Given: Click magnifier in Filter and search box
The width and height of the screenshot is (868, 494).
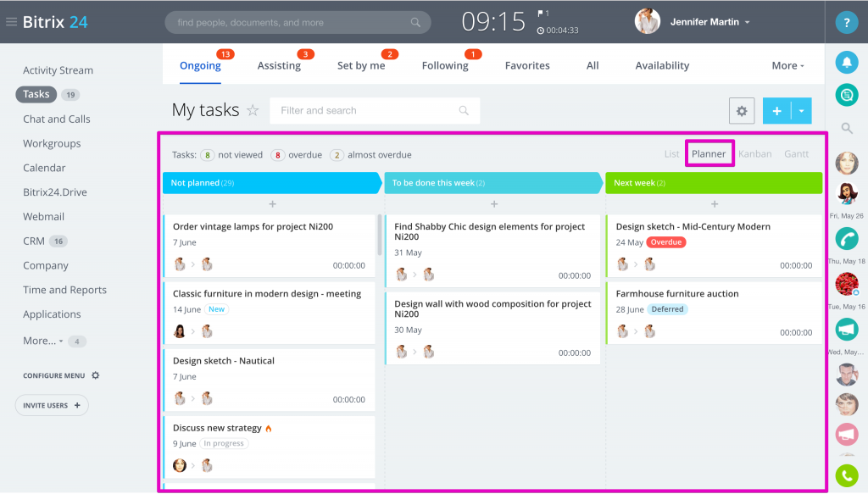Looking at the screenshot, I should (464, 111).
